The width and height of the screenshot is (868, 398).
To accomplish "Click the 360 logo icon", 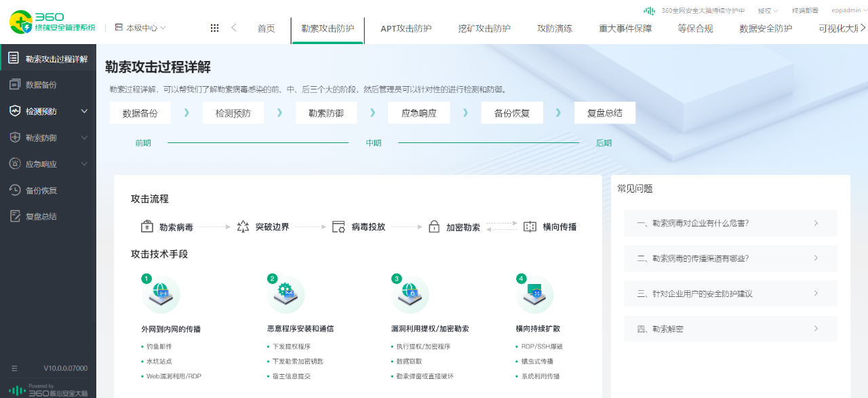I will coord(20,22).
